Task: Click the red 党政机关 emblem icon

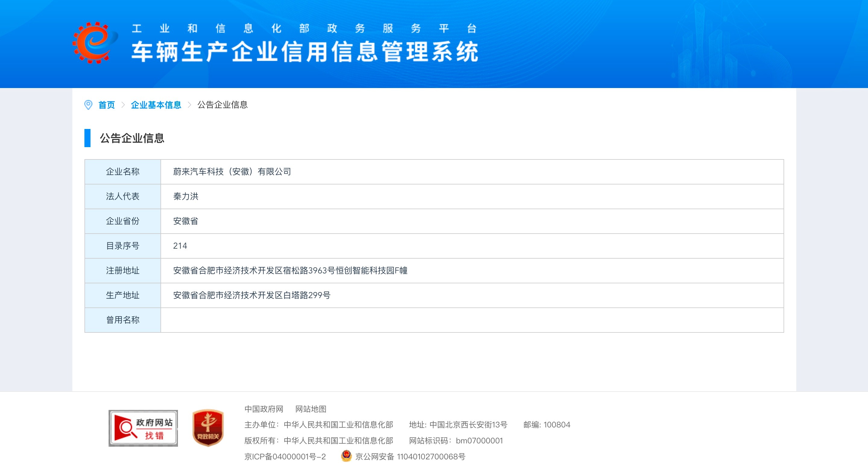Action: (208, 428)
